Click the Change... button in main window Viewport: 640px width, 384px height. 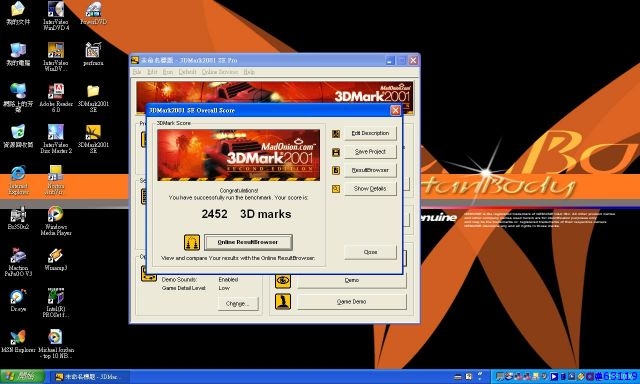(238, 304)
